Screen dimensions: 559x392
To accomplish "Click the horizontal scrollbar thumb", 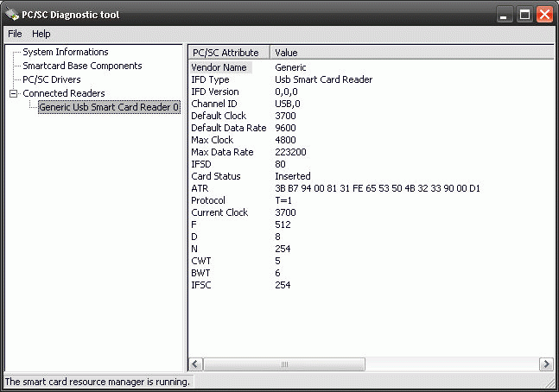I will click(284, 364).
